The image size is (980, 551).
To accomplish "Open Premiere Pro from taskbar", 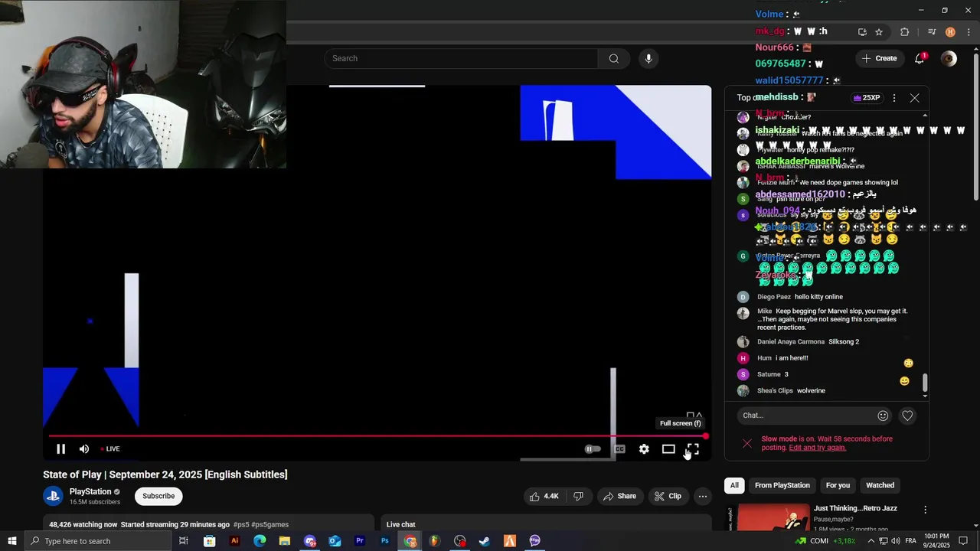I will (360, 541).
